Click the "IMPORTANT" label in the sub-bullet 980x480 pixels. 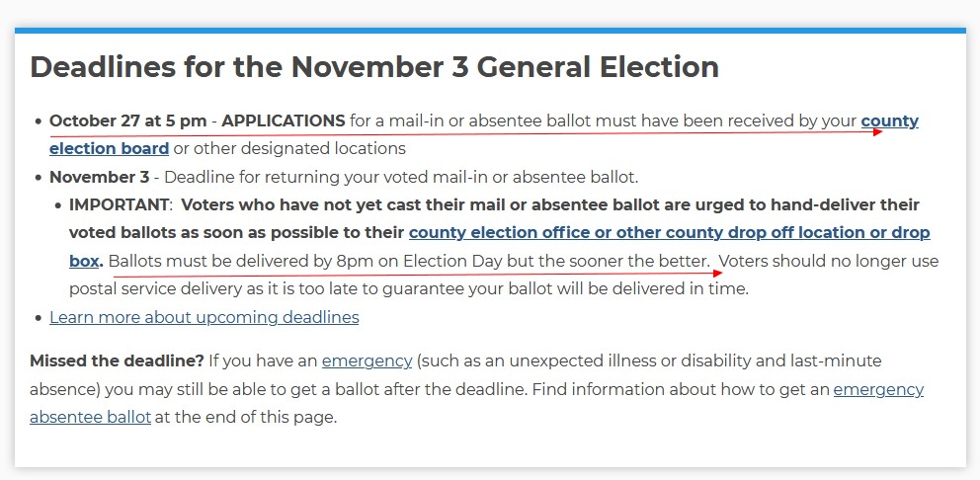(119, 204)
